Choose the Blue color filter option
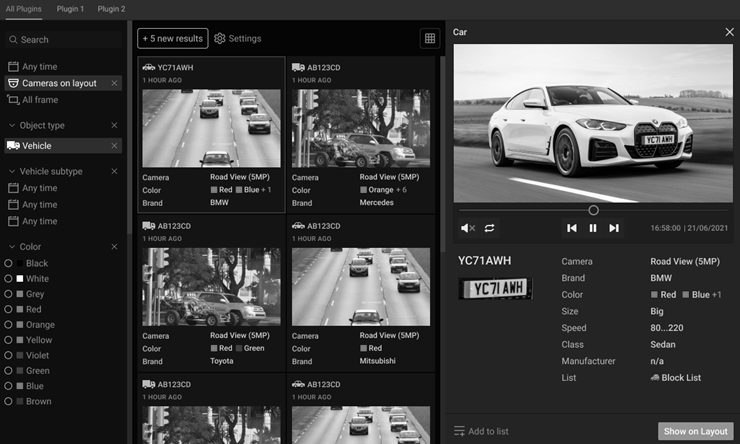This screenshot has height=444, width=740. [x=9, y=386]
